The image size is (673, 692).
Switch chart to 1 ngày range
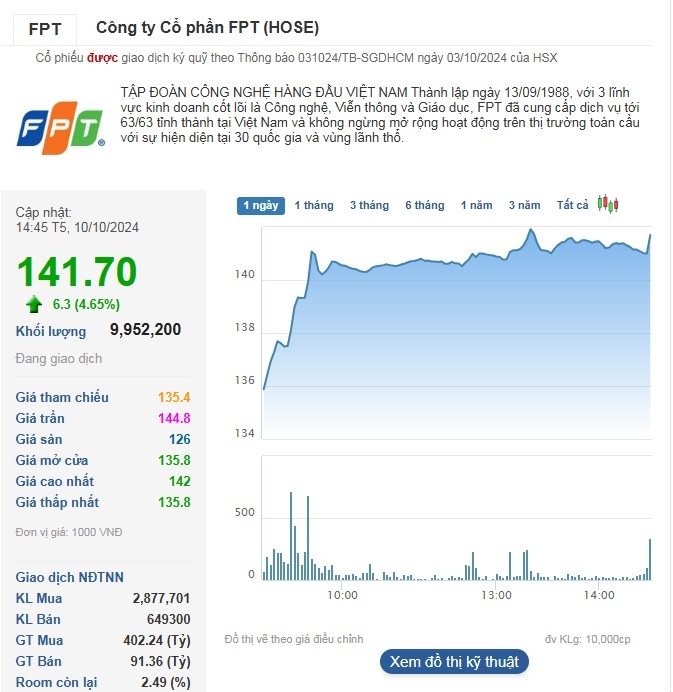coord(261,205)
